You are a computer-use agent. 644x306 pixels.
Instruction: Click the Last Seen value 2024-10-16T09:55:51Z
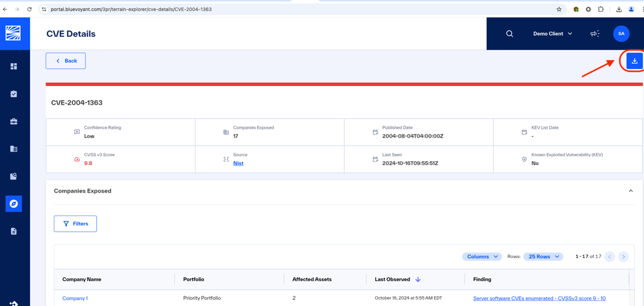coord(410,163)
